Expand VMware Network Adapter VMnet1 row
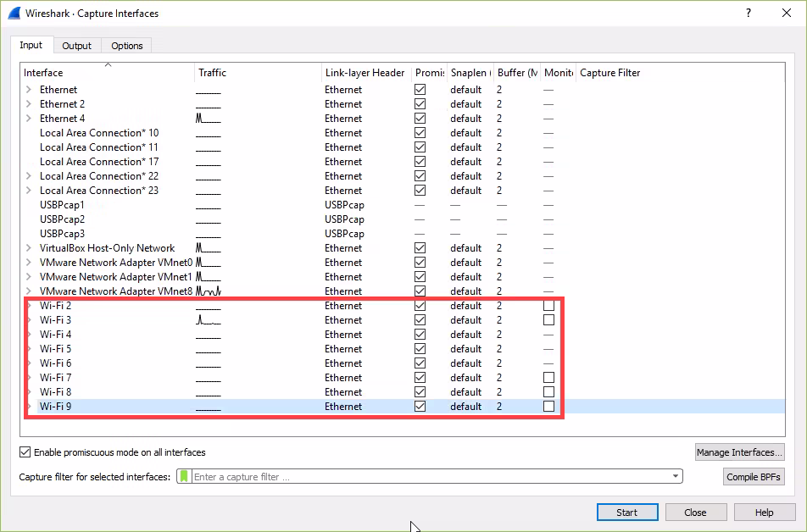807x532 pixels. pos(29,277)
